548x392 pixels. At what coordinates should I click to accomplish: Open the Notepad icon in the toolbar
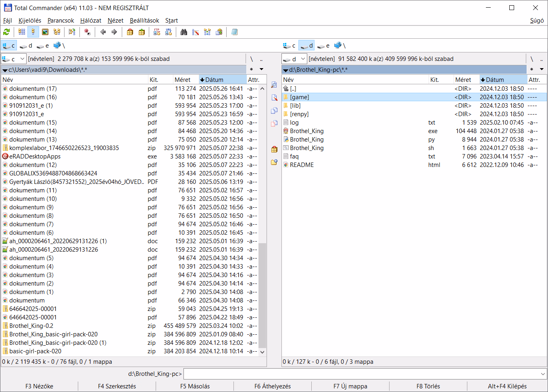(234, 32)
